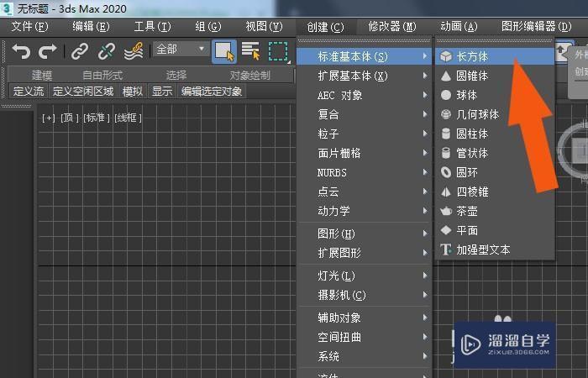Choose 茶壶 from the primitives list
Viewport: 588px width, 378px height.
(x=467, y=211)
